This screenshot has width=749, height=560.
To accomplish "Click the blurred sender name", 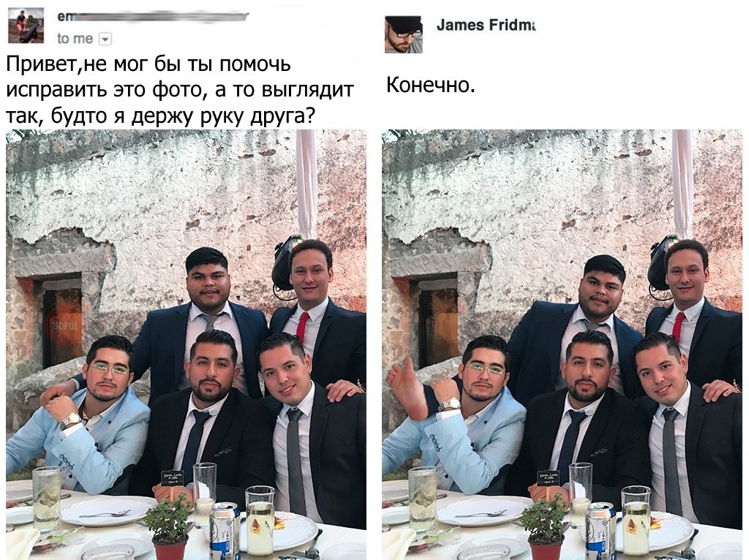I will point(153,17).
